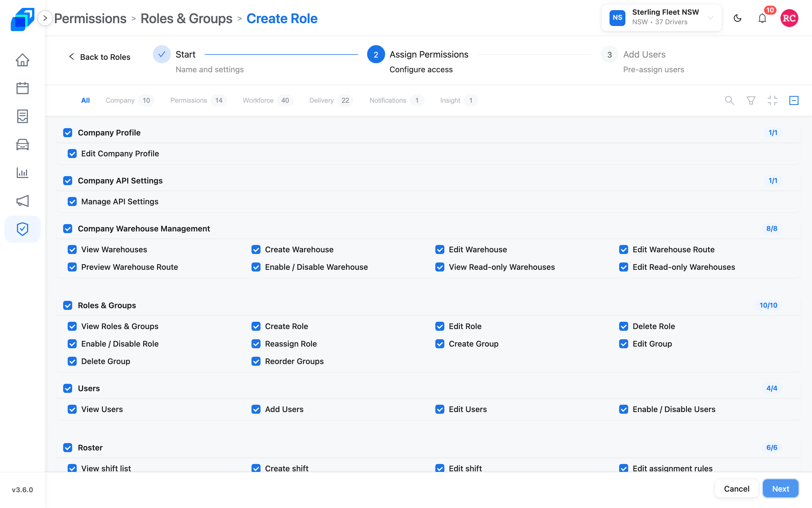Uncheck Edit Warehouse Route permission

click(x=624, y=250)
